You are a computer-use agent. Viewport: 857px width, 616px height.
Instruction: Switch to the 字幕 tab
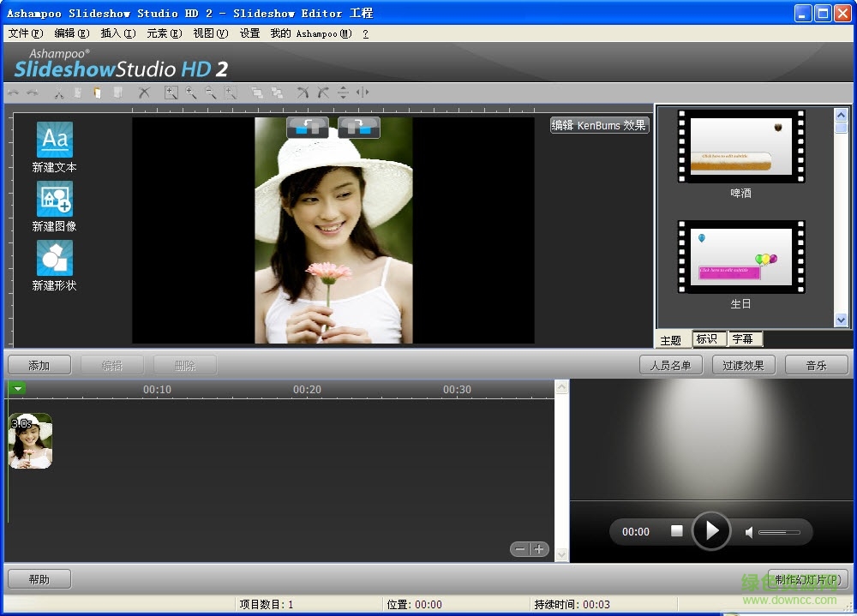click(745, 338)
